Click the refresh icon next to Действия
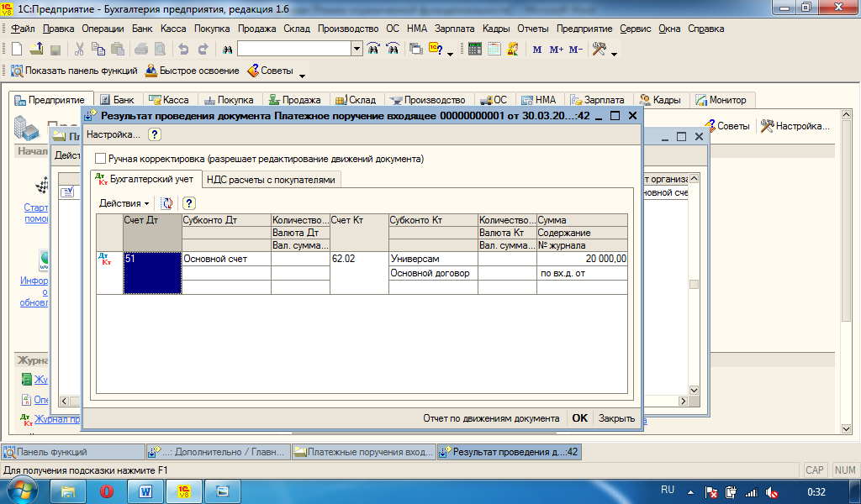 click(x=166, y=203)
